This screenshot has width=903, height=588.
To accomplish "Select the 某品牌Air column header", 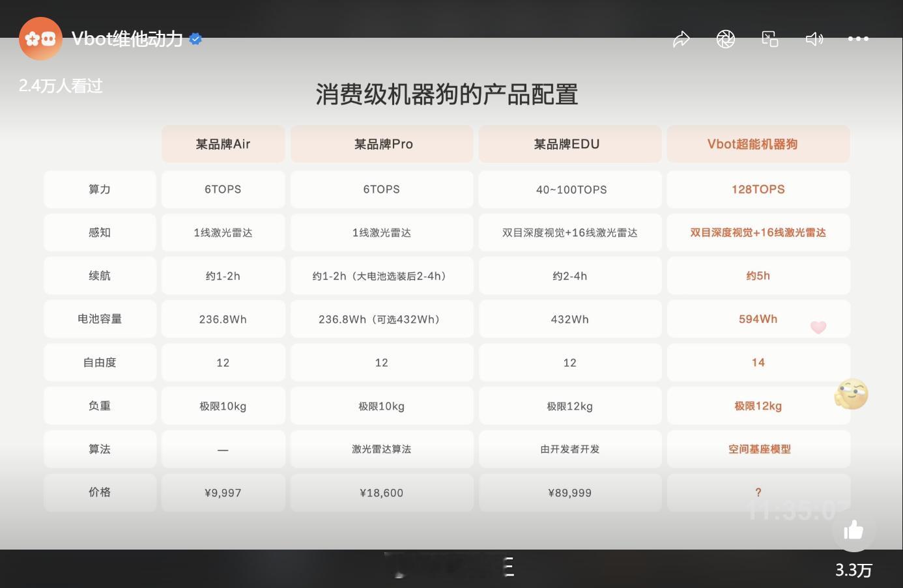I will coord(223,144).
